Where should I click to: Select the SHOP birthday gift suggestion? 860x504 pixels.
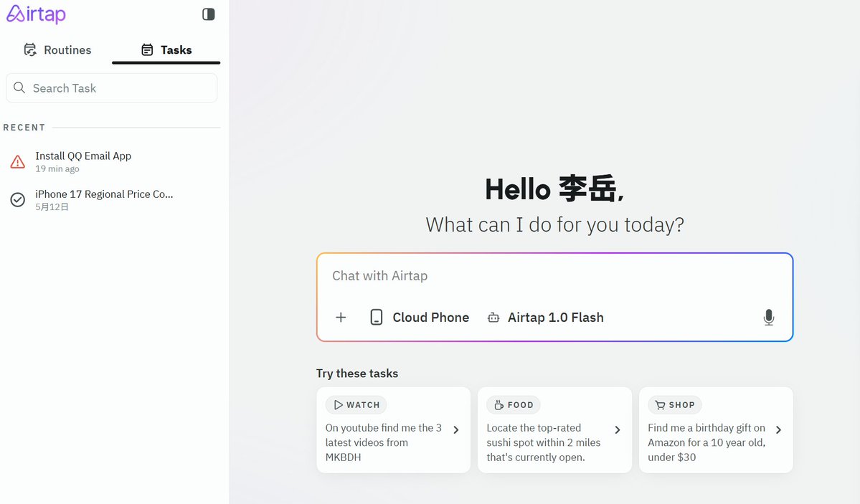click(x=716, y=430)
